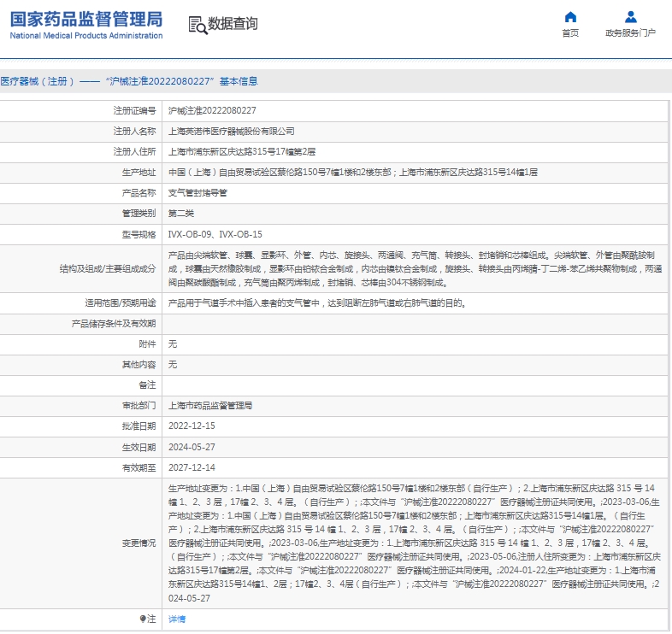
Task: Click the 其他内容 row label
Action: point(139,365)
